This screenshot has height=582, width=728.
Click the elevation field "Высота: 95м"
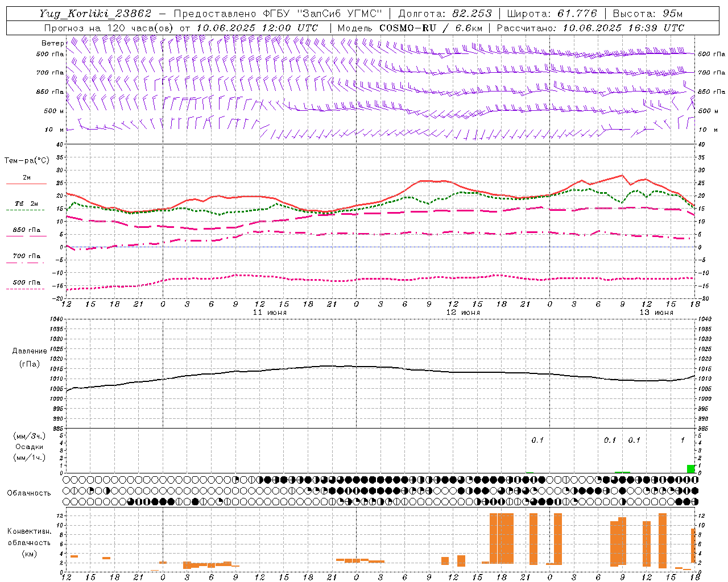click(647, 14)
